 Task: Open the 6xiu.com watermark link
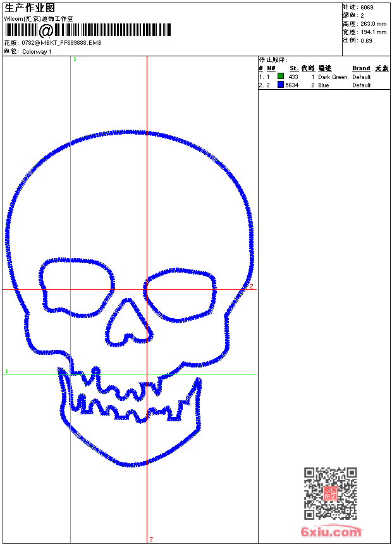click(x=331, y=533)
